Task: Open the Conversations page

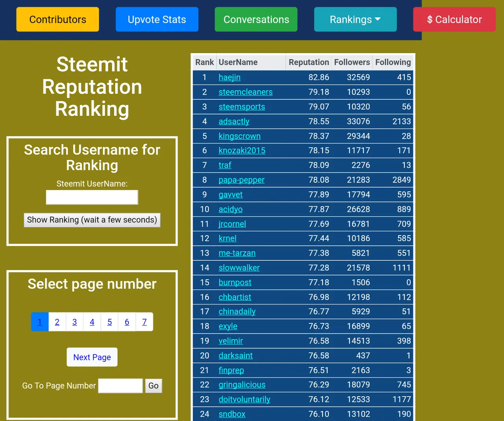Action: click(256, 19)
